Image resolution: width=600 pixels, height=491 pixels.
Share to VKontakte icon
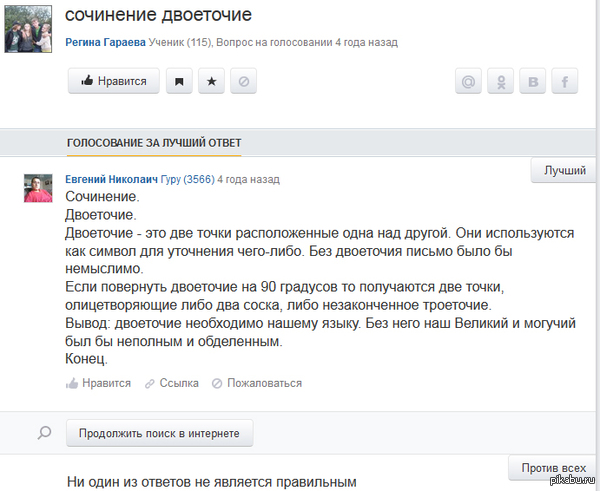click(533, 83)
